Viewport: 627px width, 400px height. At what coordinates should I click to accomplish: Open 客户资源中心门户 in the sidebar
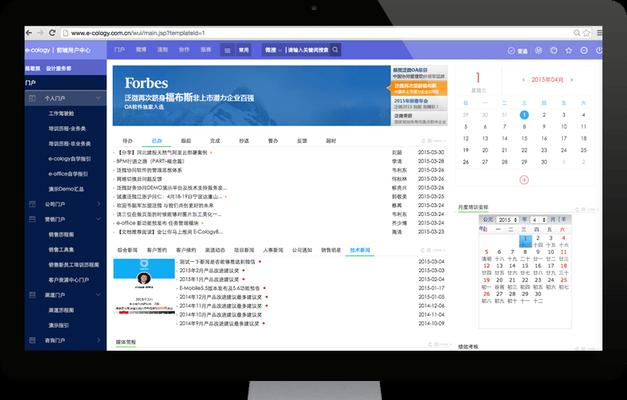pos(69,280)
